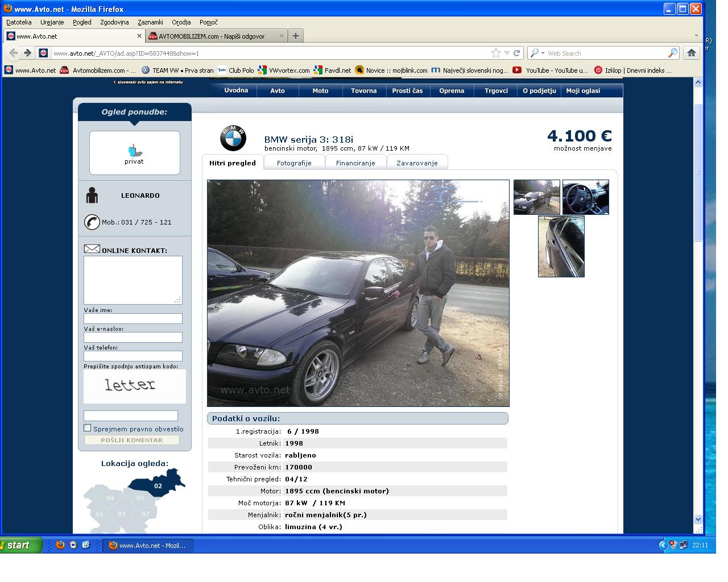The height and width of the screenshot is (582, 728).
Task: Open YouTube bookmark
Action: click(550, 70)
